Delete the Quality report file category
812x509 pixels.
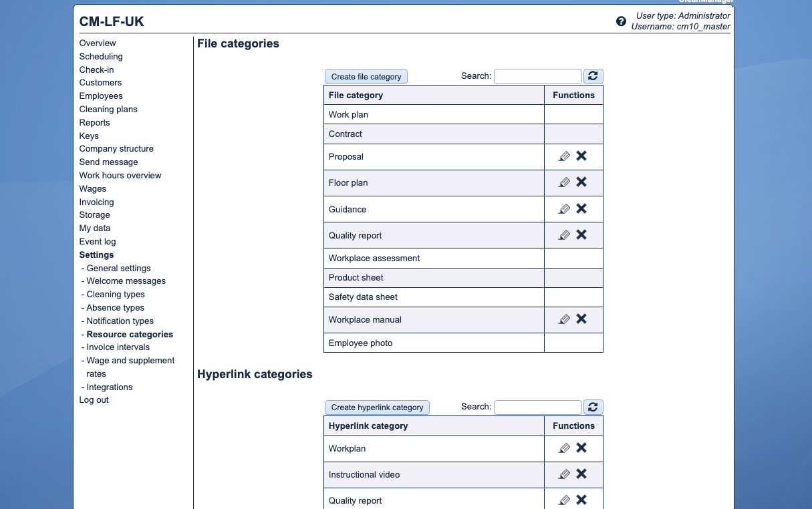coord(581,234)
